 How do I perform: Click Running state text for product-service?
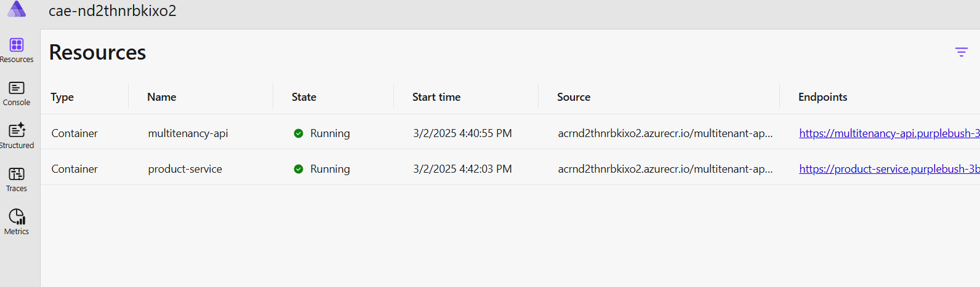(330, 169)
